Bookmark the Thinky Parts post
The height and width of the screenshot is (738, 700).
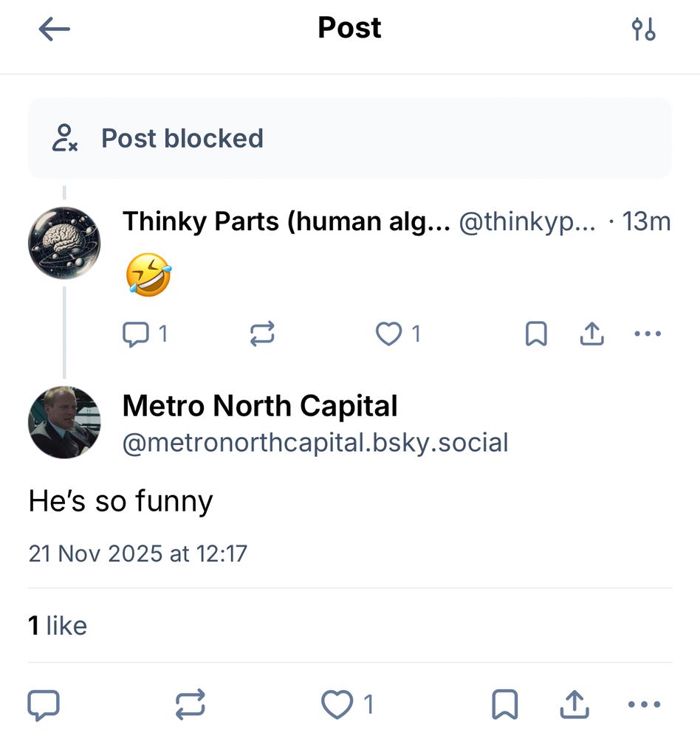tap(536, 334)
